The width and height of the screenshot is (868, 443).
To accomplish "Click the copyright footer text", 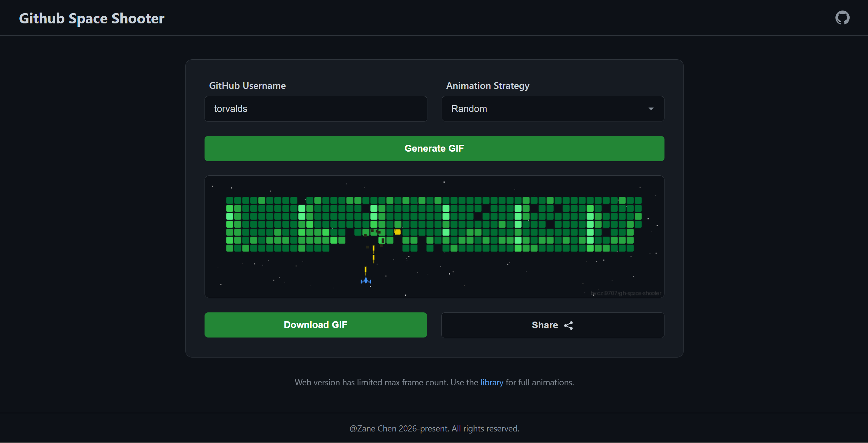I will click(x=434, y=428).
